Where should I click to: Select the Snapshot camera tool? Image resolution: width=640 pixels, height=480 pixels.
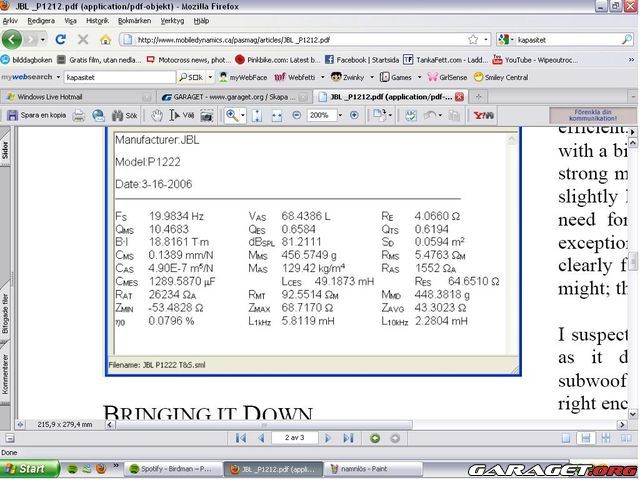[207, 116]
